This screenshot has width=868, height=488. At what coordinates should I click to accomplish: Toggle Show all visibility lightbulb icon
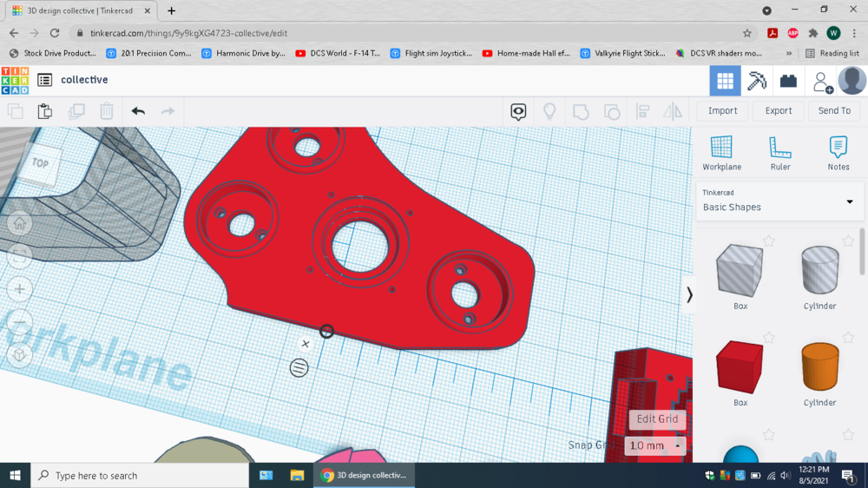click(x=549, y=111)
